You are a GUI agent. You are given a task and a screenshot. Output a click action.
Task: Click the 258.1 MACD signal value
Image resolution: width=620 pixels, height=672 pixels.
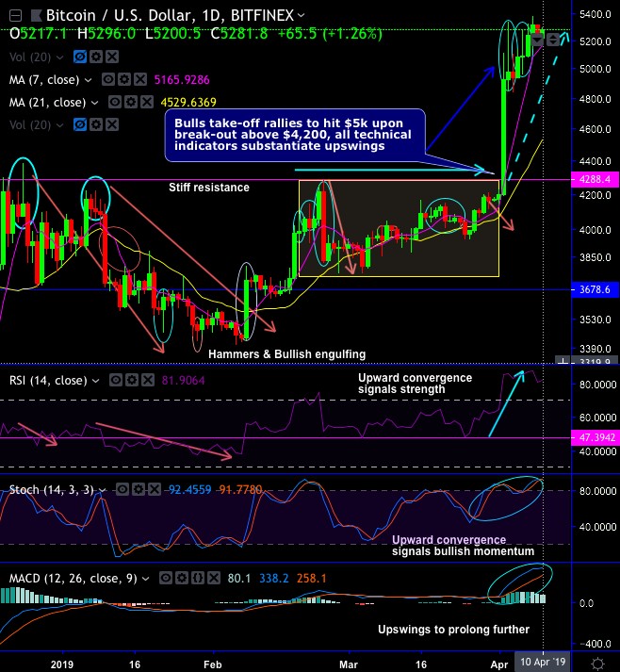[x=312, y=579]
